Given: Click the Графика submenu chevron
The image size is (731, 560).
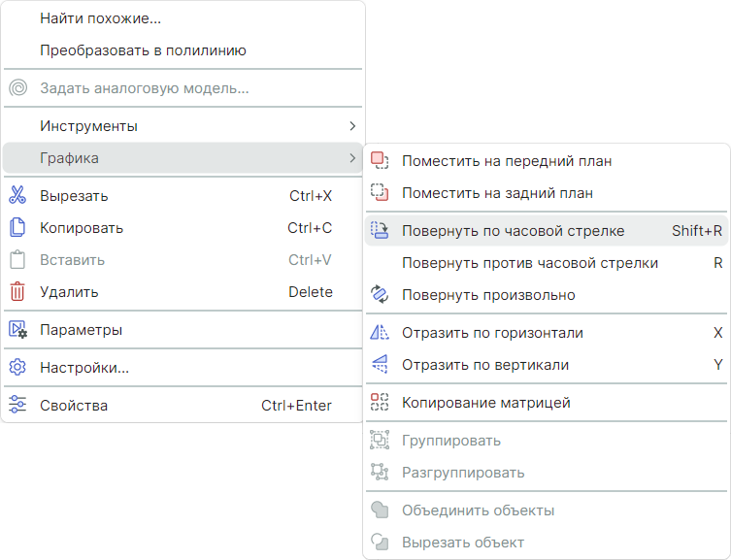Looking at the screenshot, I should pyautogui.click(x=352, y=158).
